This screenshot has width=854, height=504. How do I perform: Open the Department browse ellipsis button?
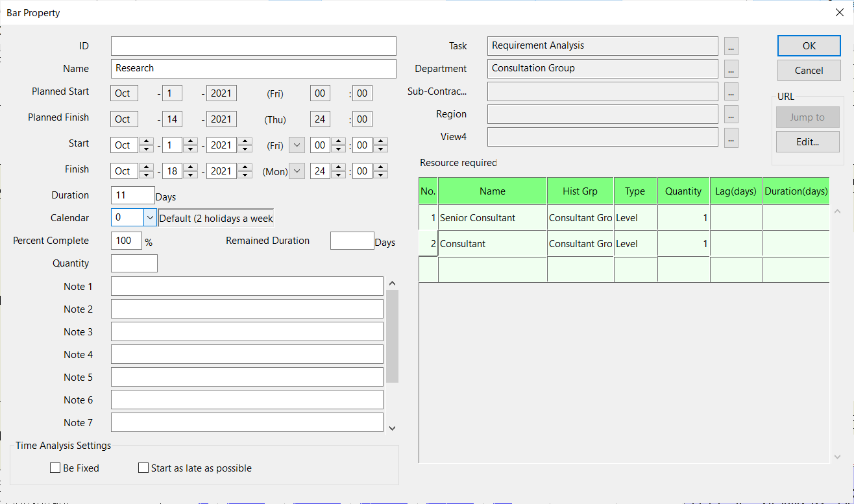coord(731,69)
